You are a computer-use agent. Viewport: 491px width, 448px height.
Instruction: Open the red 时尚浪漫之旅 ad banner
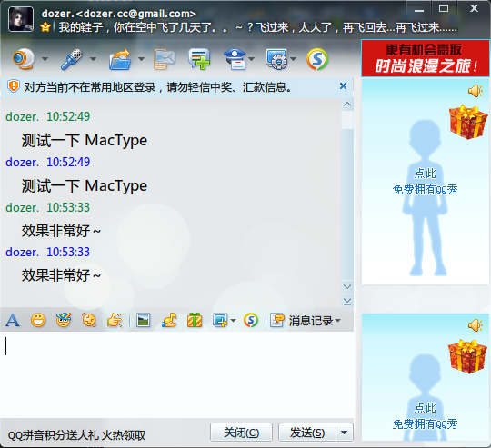(x=426, y=58)
